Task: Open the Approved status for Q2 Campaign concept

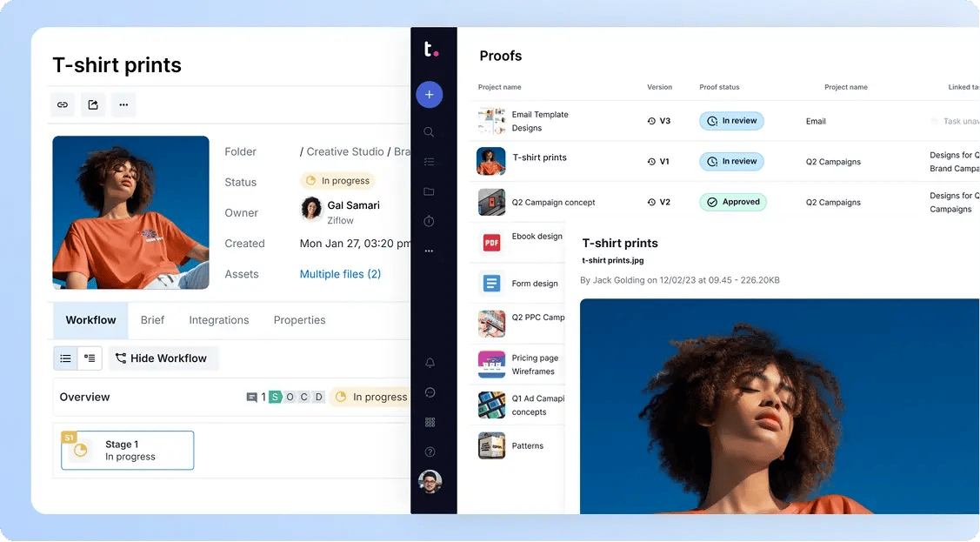Action: click(x=733, y=201)
